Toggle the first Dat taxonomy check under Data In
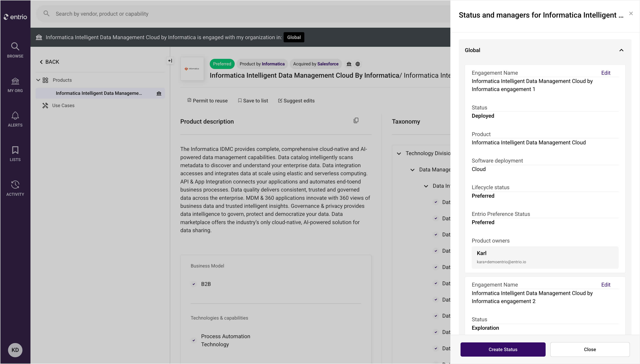This screenshot has height=364, width=640. [x=436, y=202]
